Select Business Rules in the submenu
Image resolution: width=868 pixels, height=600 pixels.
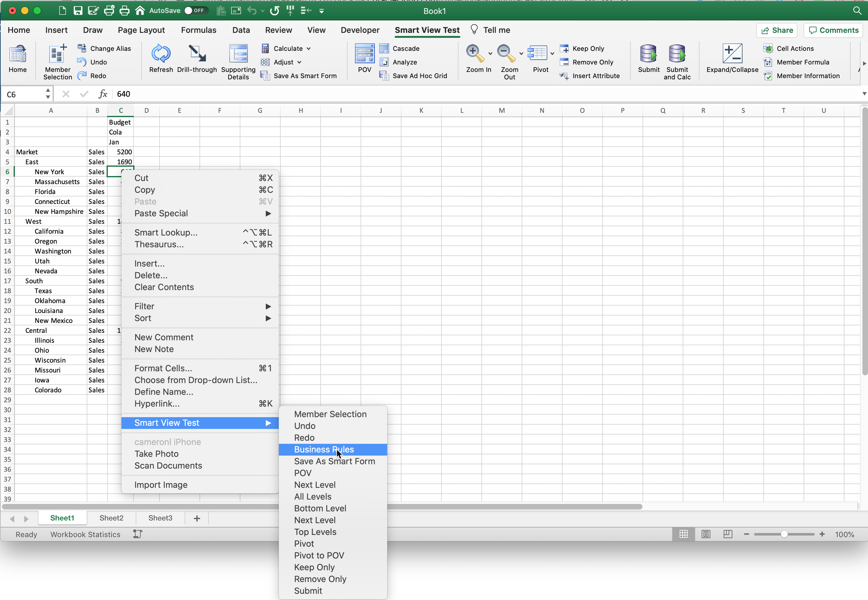tap(333, 449)
